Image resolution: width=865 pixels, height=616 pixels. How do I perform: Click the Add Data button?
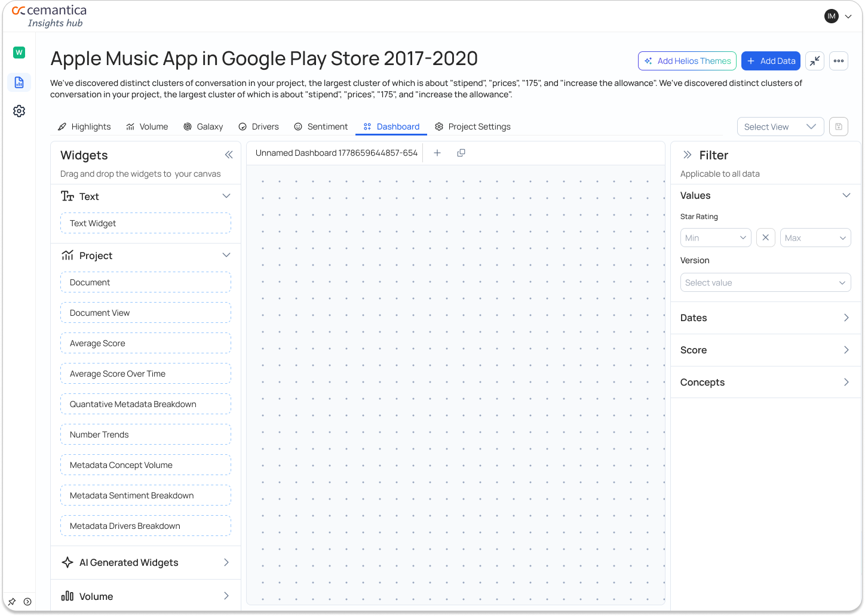[x=771, y=61]
